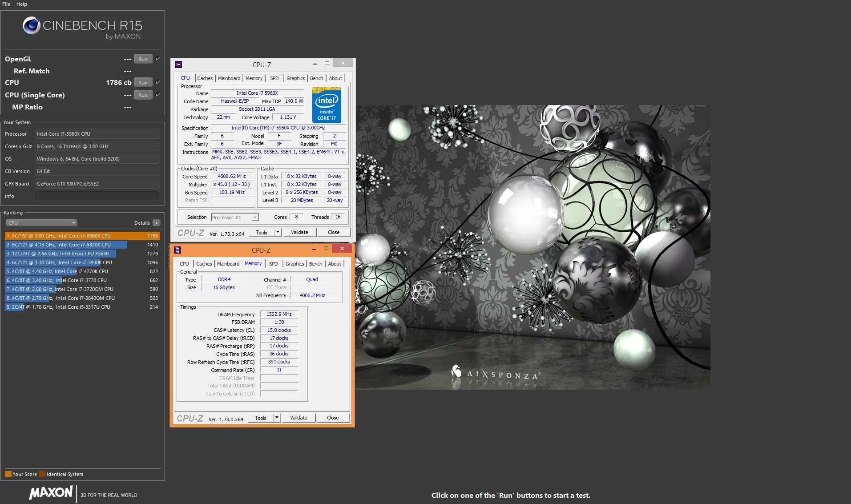Switch to the About tab in the lower CPU-Z window
851x504 pixels.
pos(335,264)
